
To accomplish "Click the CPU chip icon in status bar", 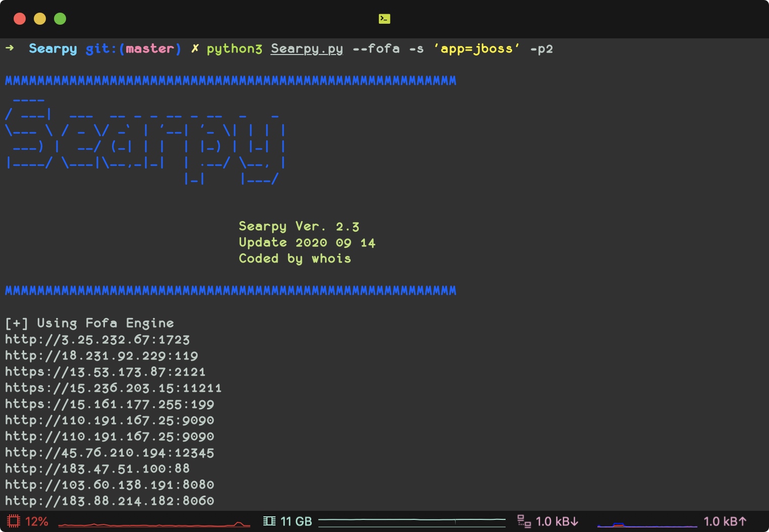I will (14, 521).
